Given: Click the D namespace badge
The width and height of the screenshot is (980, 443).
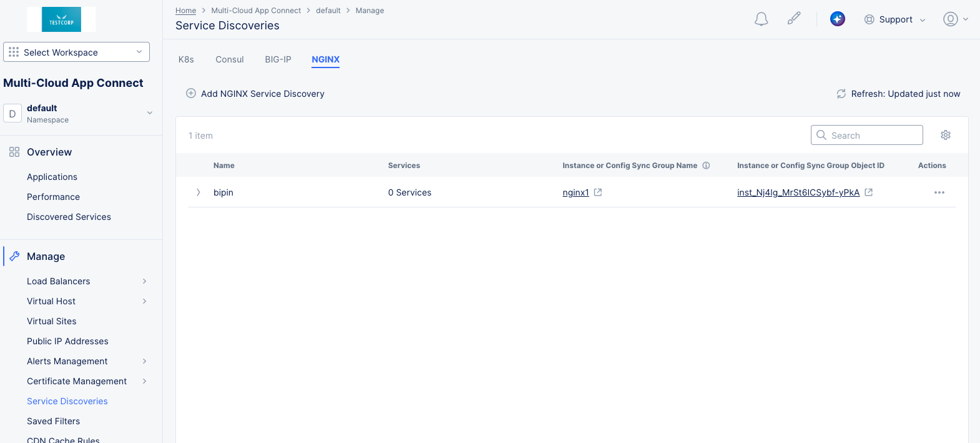Looking at the screenshot, I should pos(12,114).
